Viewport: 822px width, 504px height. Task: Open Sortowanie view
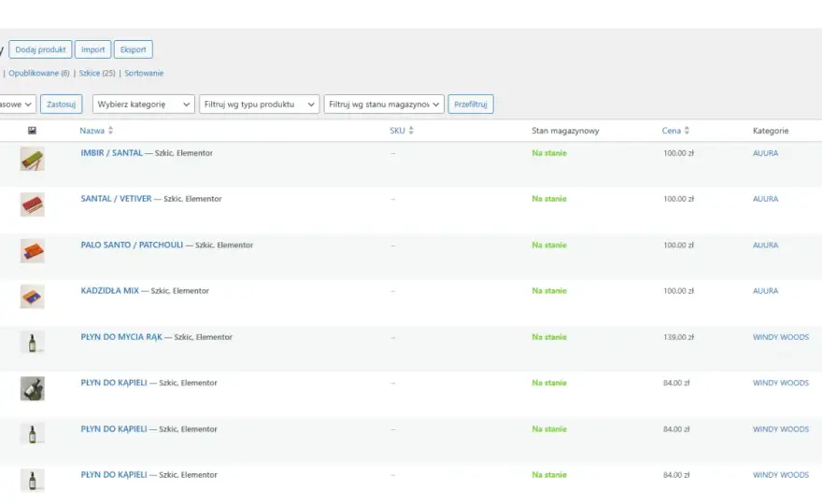144,74
